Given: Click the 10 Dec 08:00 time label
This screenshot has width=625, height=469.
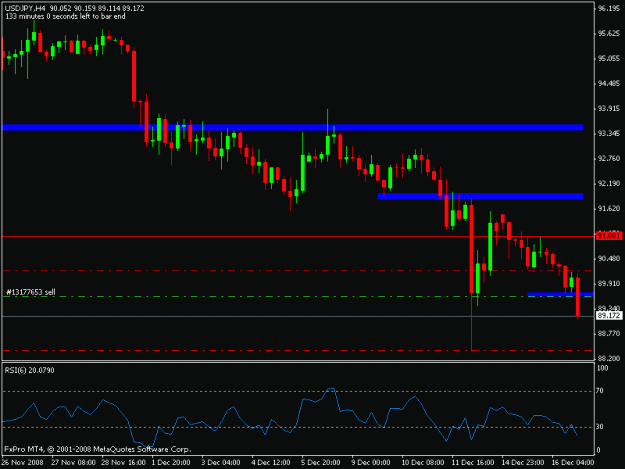Looking at the screenshot, I should pos(423,462).
